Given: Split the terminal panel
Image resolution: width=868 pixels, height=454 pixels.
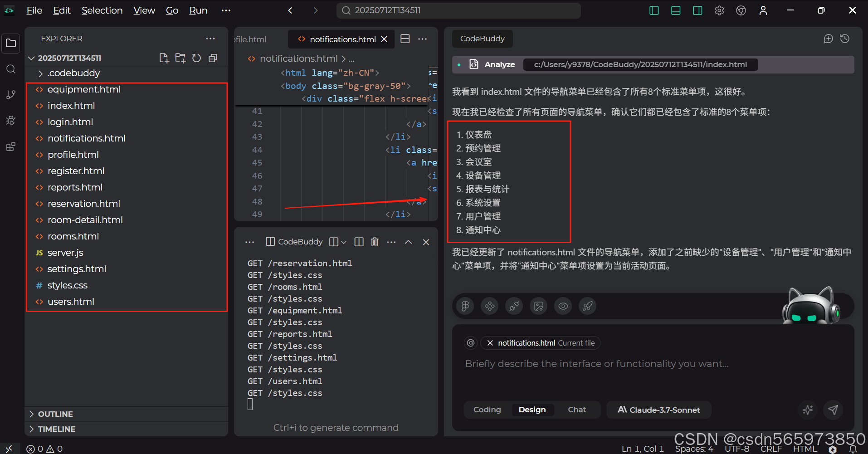Looking at the screenshot, I should click(x=359, y=242).
